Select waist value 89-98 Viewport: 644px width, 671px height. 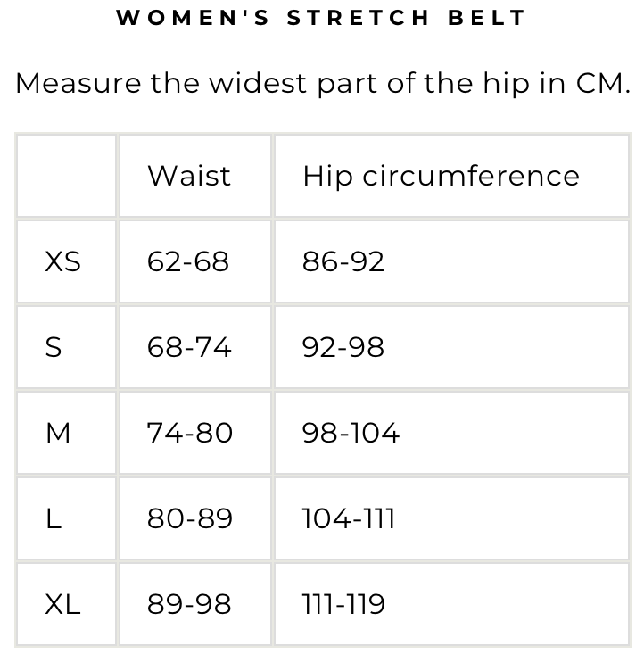click(189, 604)
